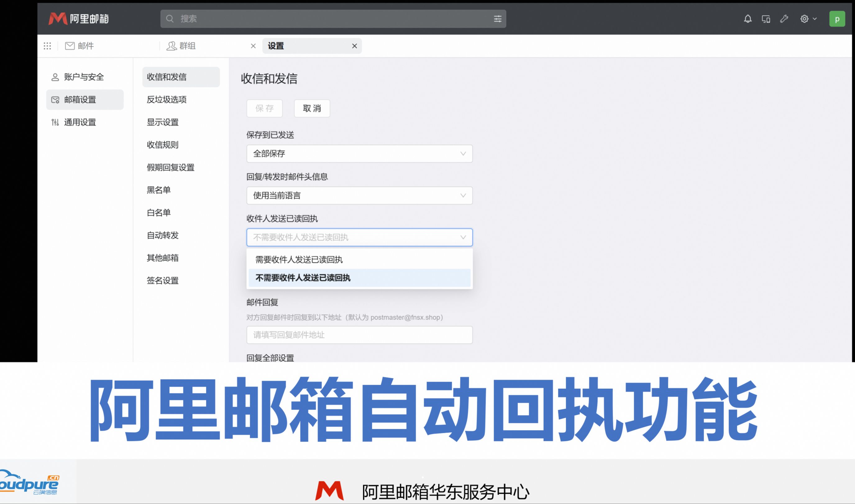Switch to the 群组 tab
The height and width of the screenshot is (504, 855).
[181, 46]
